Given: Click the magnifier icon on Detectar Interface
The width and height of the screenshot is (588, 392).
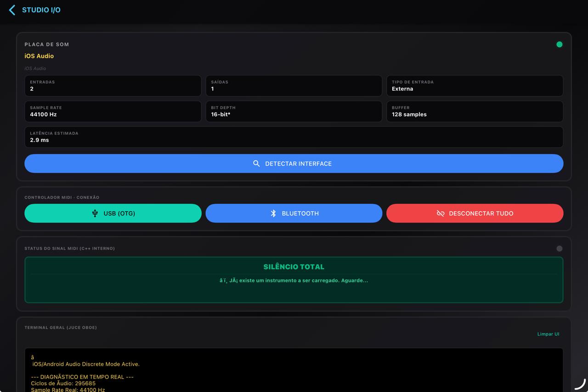Looking at the screenshot, I should (x=256, y=164).
